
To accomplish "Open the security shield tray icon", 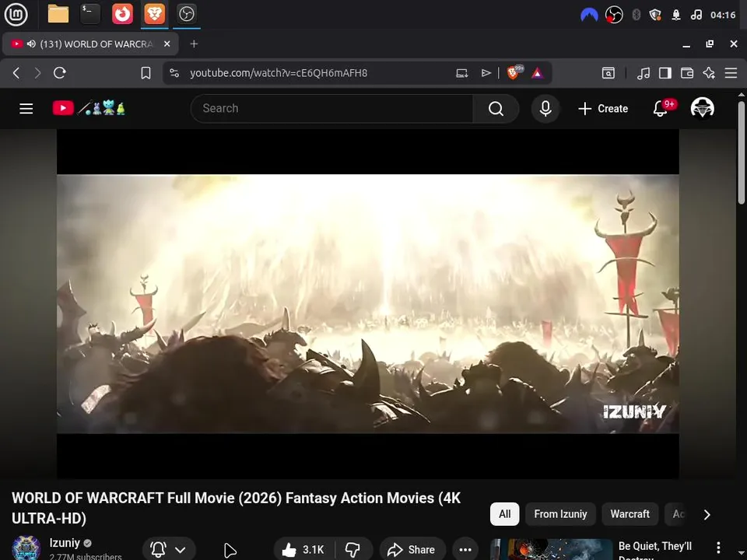I will tap(655, 16).
